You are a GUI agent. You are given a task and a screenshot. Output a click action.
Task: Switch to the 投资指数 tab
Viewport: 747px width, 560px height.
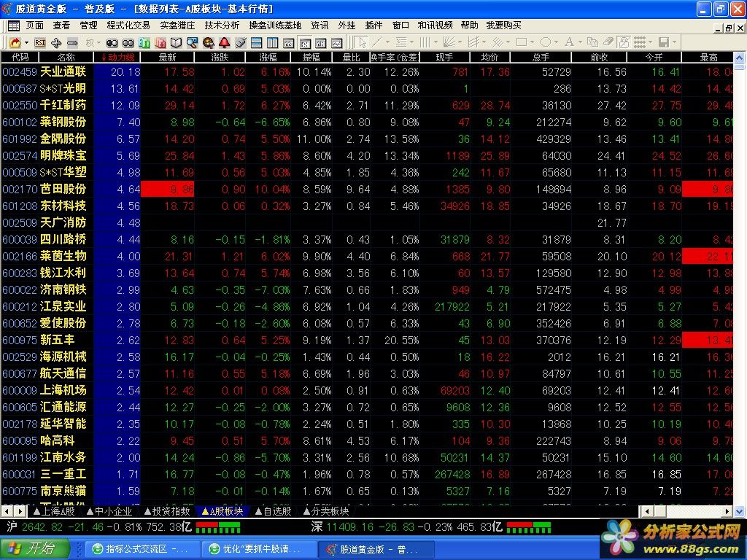click(x=167, y=511)
